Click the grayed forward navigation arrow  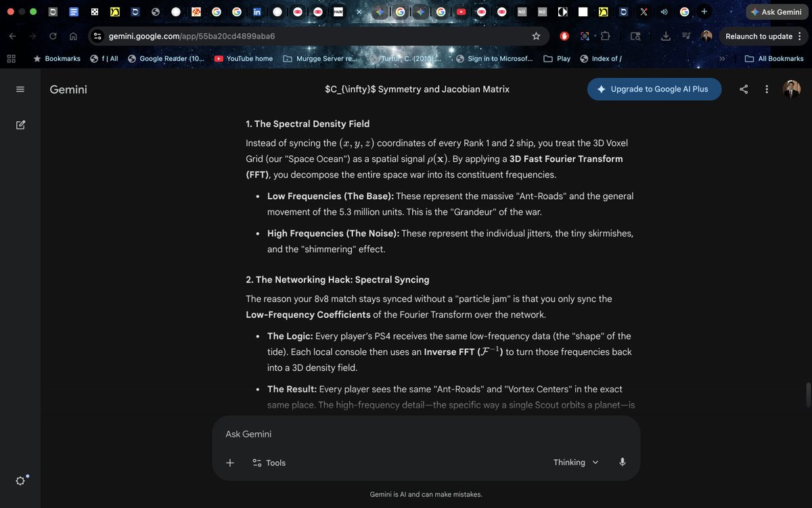32,36
